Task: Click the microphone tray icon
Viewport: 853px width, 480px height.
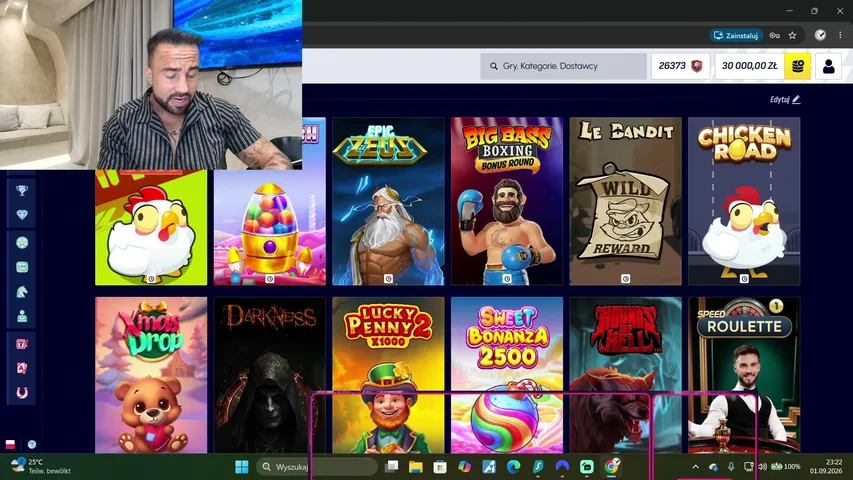Action: pos(731,466)
